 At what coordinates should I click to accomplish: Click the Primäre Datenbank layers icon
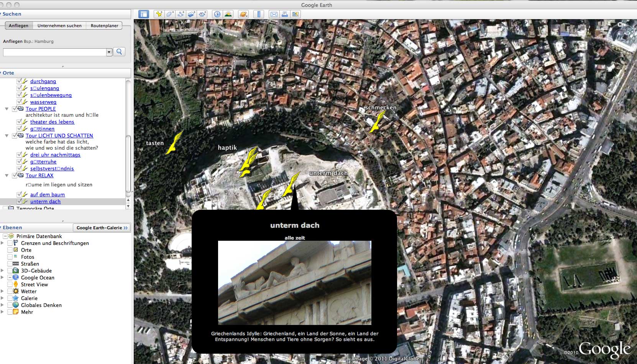(11, 236)
